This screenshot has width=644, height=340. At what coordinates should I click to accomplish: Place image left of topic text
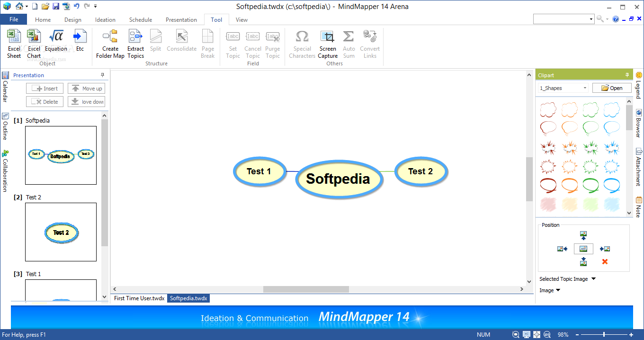click(x=563, y=249)
